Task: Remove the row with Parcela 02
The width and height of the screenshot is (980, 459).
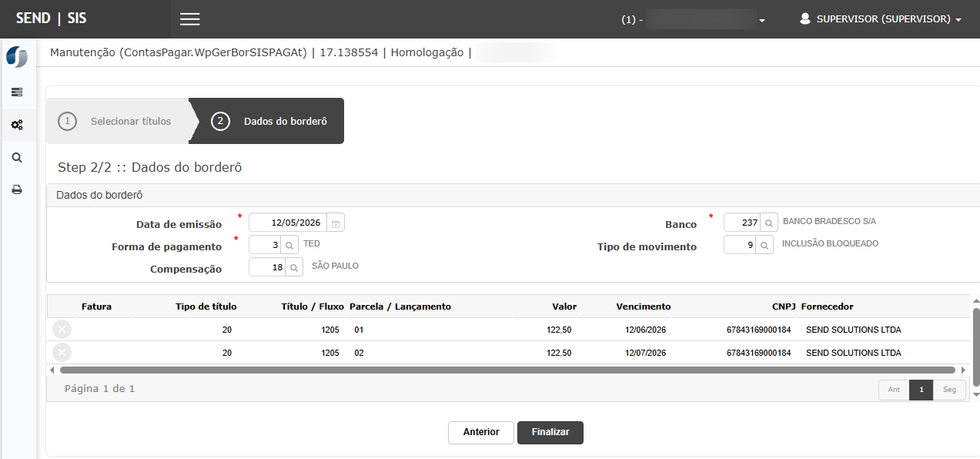Action: click(62, 353)
